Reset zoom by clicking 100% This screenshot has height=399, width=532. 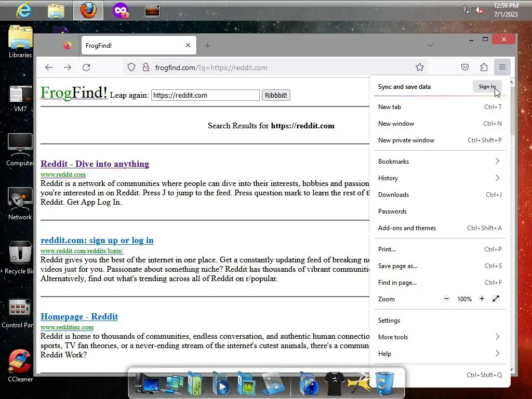(x=464, y=299)
